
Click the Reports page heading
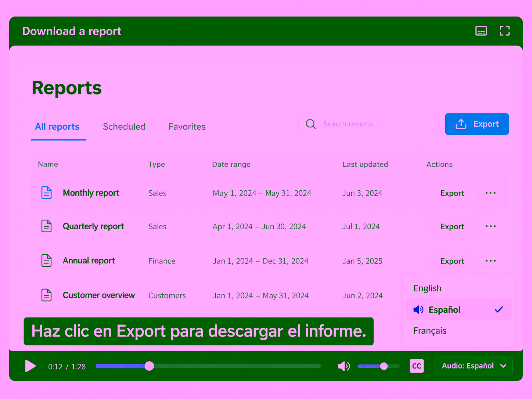point(67,88)
